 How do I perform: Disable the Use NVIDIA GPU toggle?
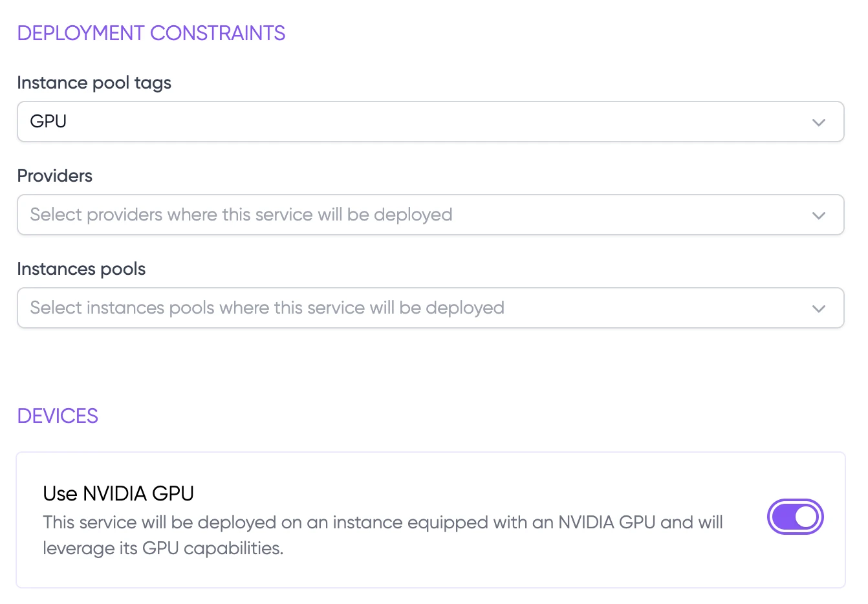(796, 517)
